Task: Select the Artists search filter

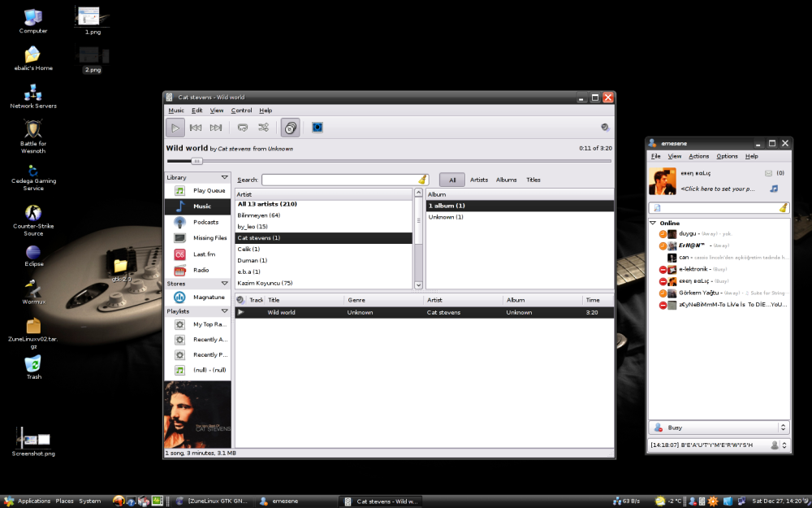Action: click(479, 180)
